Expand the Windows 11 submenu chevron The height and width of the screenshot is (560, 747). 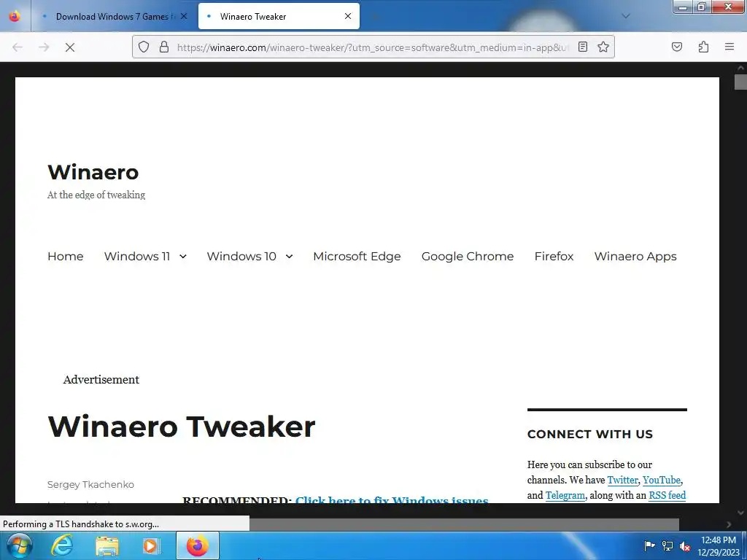tap(183, 257)
